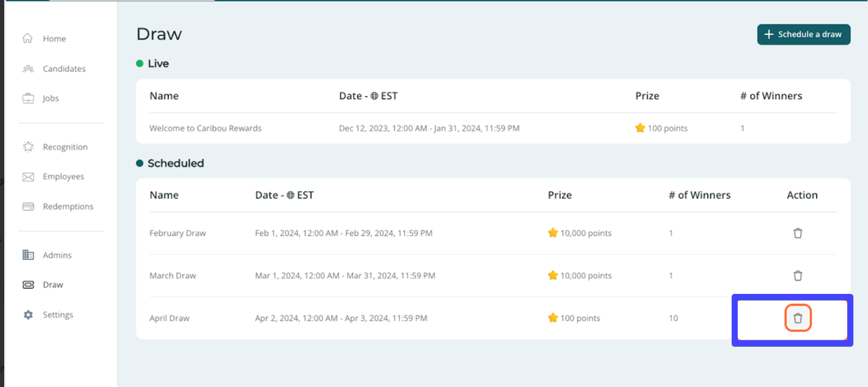The image size is (868, 387).
Task: Open the Home menu item
Action: coord(54,38)
